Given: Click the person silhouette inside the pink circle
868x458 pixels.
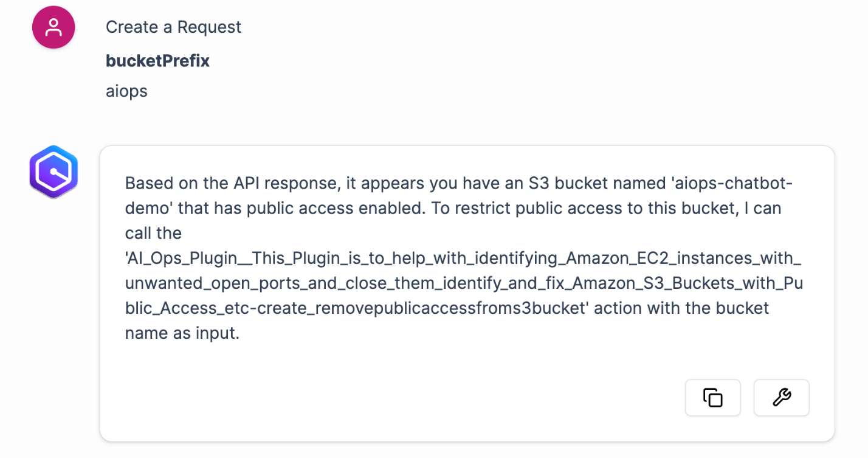Looking at the screenshot, I should click(x=53, y=27).
